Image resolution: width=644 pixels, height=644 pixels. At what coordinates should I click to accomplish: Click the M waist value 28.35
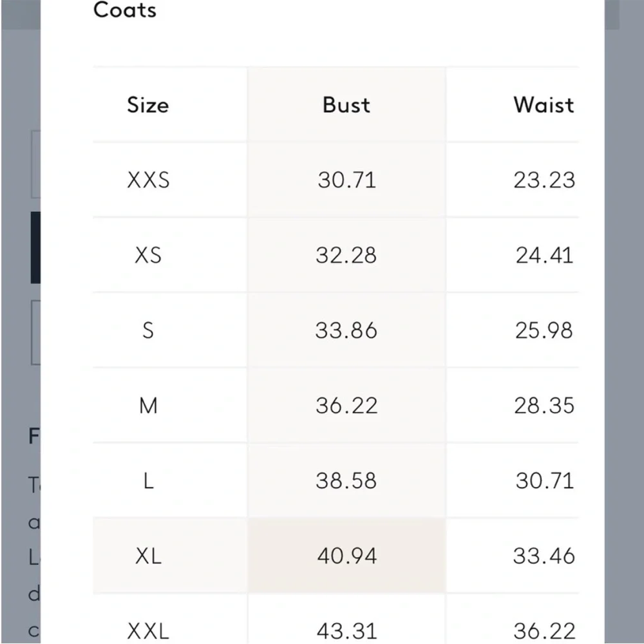tap(544, 406)
